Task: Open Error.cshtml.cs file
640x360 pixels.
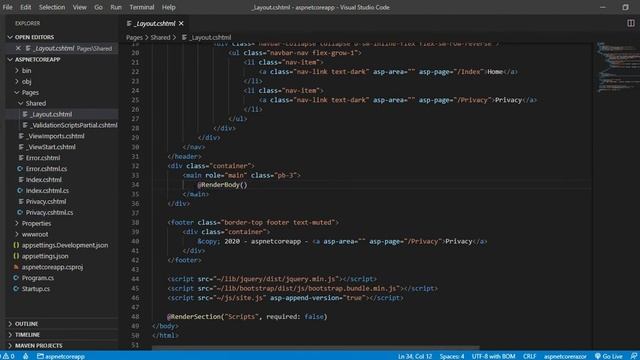Action: click(46, 169)
